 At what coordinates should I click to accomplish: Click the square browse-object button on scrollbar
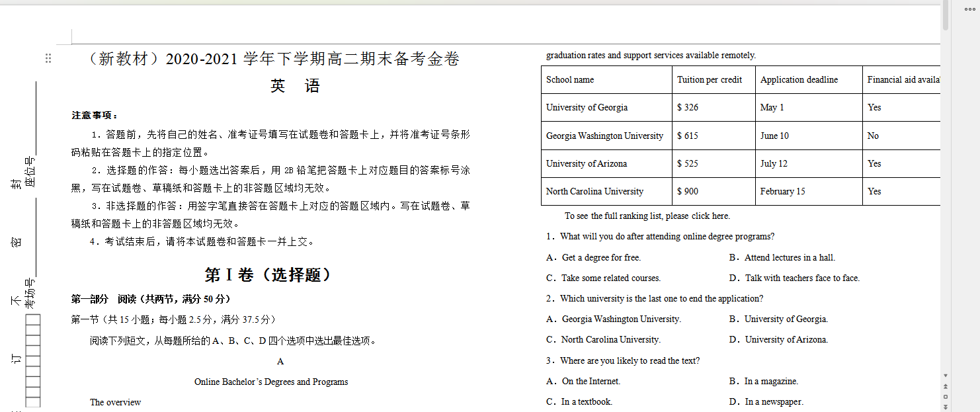pyautogui.click(x=946, y=396)
